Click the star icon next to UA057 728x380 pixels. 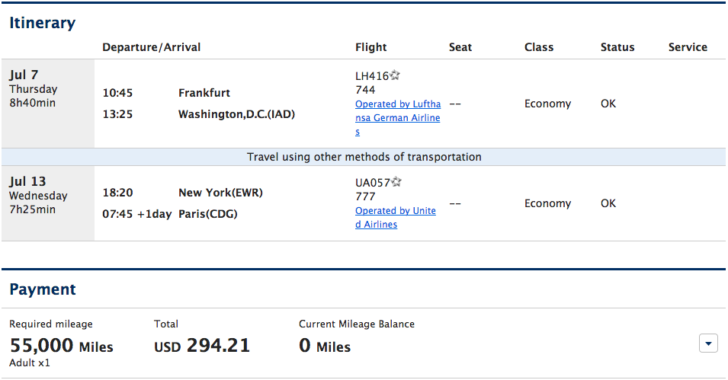point(396,182)
